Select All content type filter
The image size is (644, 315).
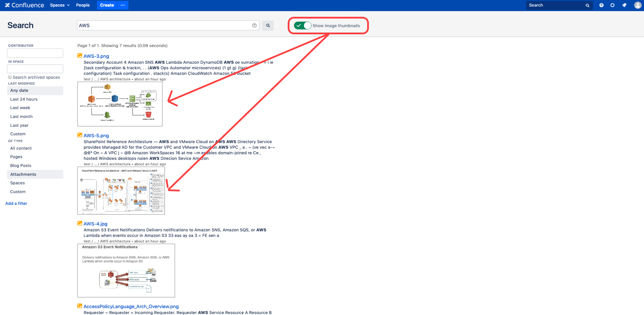coord(21,148)
